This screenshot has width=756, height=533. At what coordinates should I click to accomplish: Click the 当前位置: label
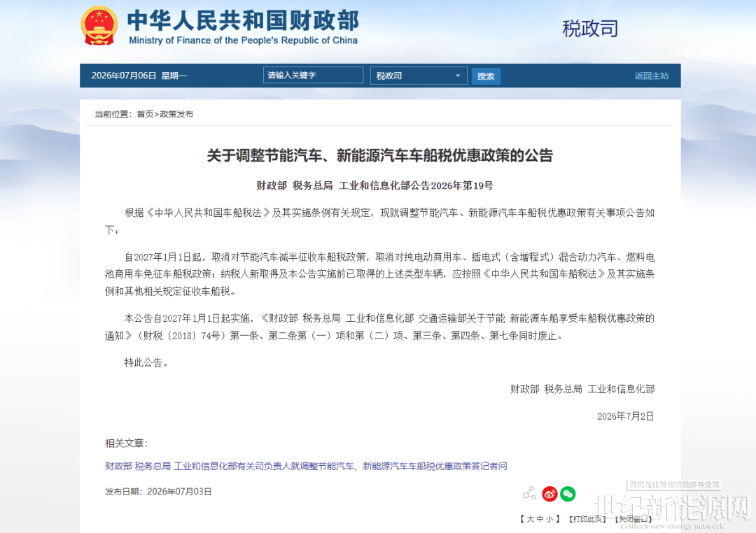point(113,114)
